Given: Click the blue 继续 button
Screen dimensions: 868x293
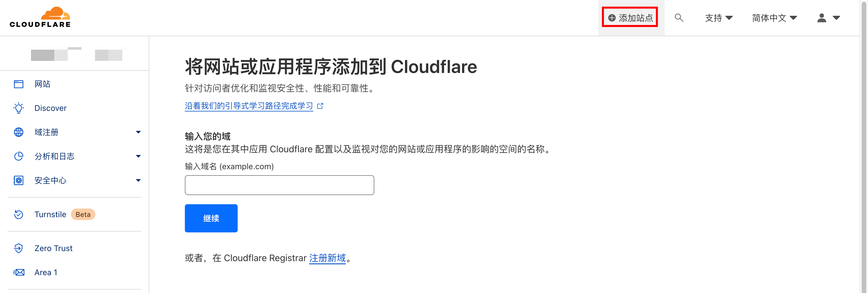Looking at the screenshot, I should [211, 218].
